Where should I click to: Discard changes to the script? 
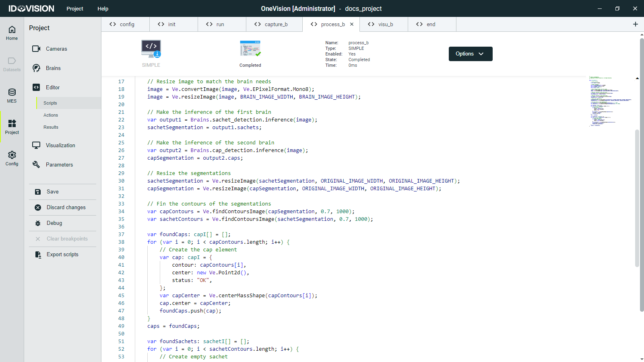click(x=66, y=207)
